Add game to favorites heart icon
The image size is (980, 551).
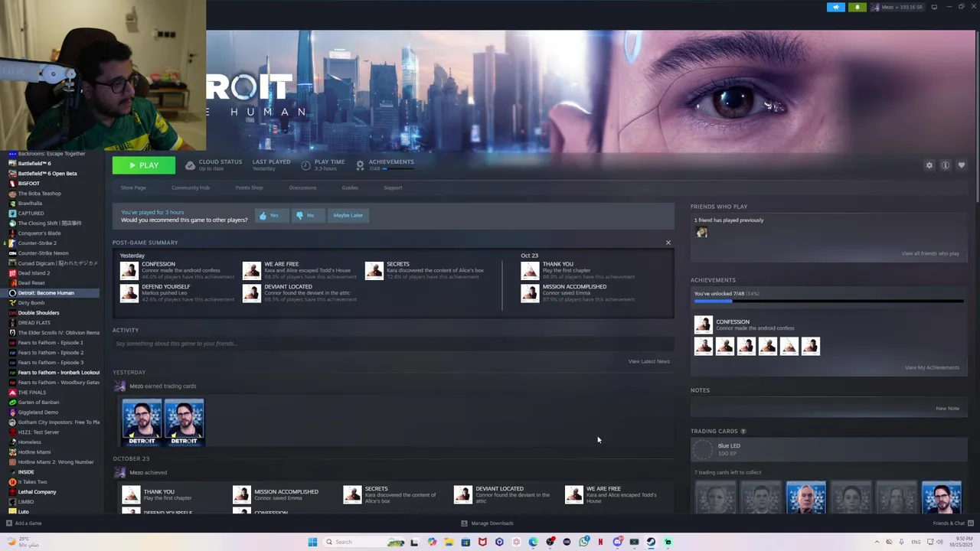coord(962,165)
